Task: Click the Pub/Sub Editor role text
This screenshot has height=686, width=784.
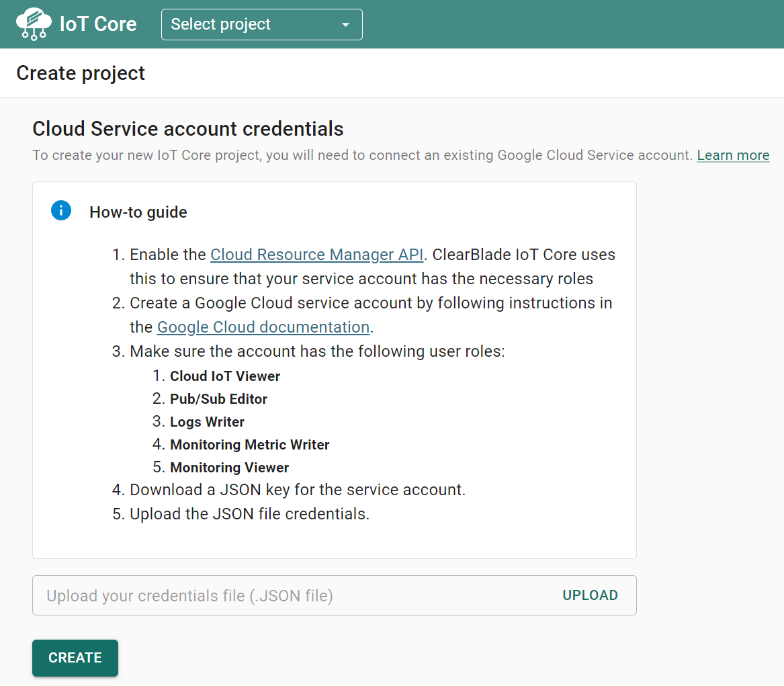Action: tap(218, 399)
